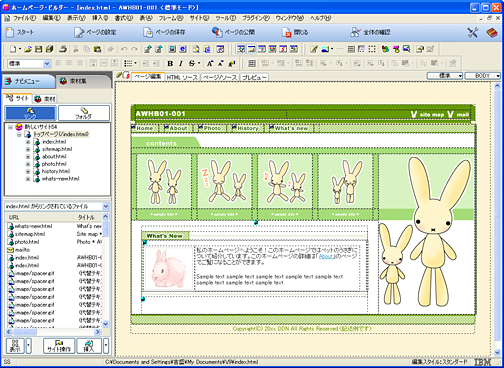Click the Italic I formatting icon

coord(181,63)
